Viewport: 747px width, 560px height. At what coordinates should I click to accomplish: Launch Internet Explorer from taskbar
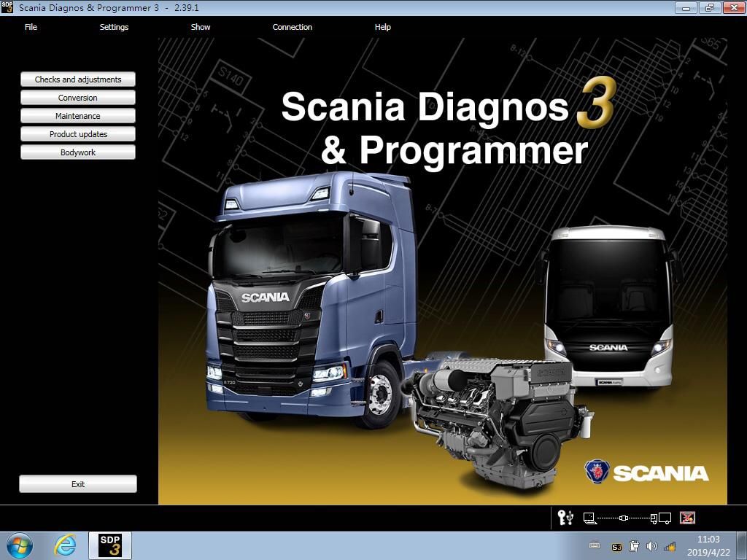(65, 545)
